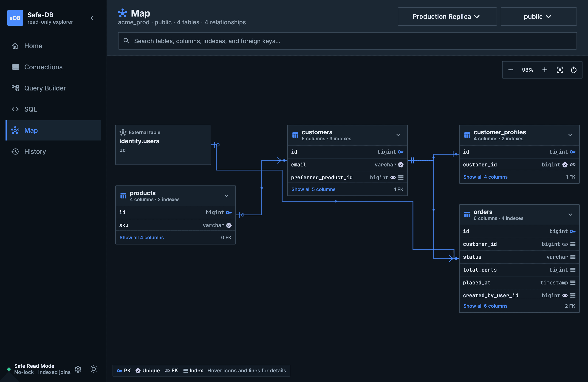Zoom in on the map canvas
Viewport: 588px width, 382px height.
click(545, 70)
